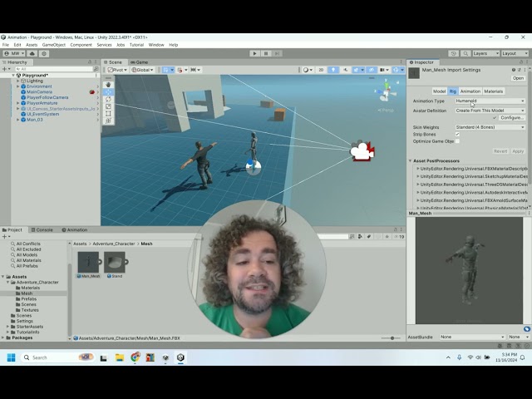
Task: Open the Avatar Definition dropdown
Action: click(x=490, y=111)
